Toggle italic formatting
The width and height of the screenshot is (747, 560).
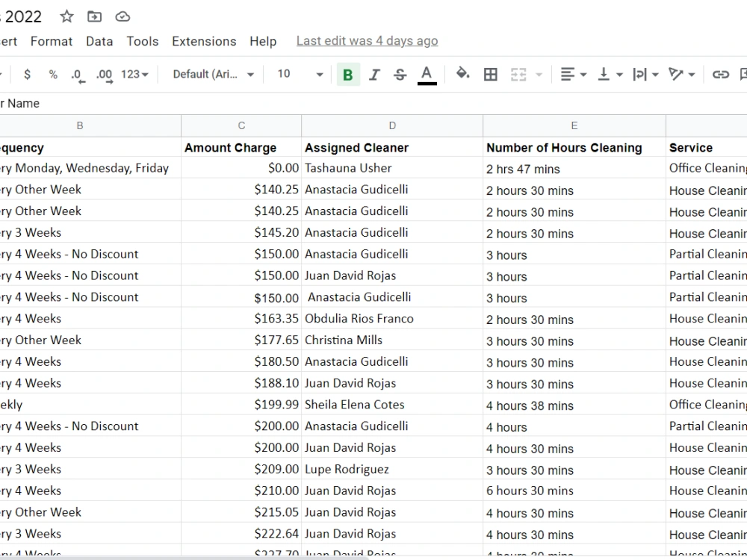coord(374,74)
